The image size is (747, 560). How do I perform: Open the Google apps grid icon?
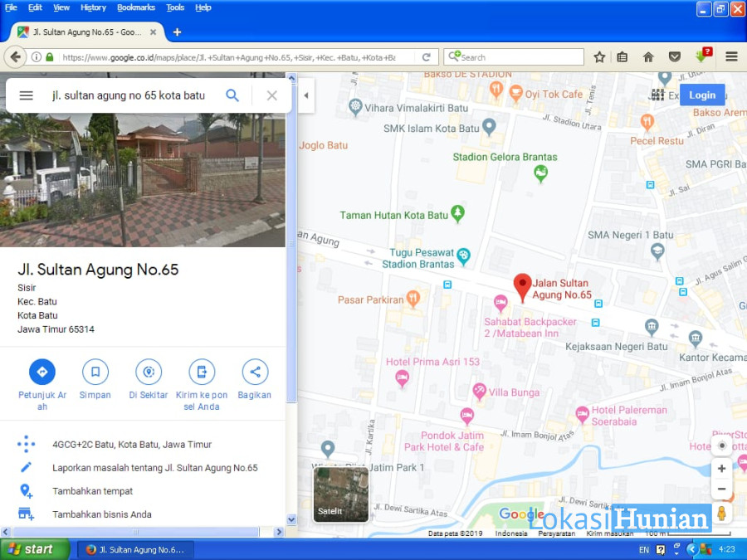657,95
